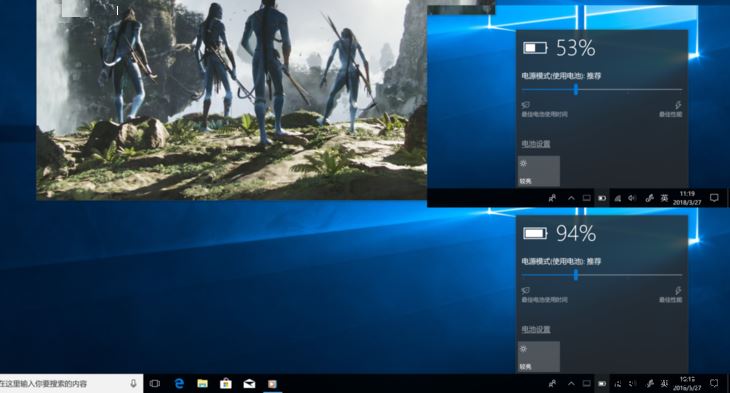Click the battery icon beside 53%
The image size is (730, 393).
point(535,47)
